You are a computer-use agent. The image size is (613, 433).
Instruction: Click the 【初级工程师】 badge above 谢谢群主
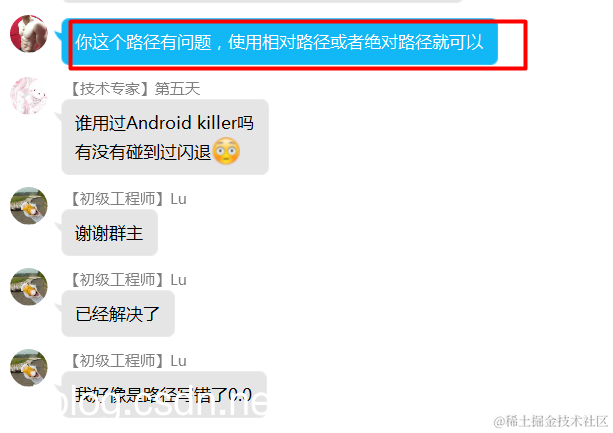[118, 199]
